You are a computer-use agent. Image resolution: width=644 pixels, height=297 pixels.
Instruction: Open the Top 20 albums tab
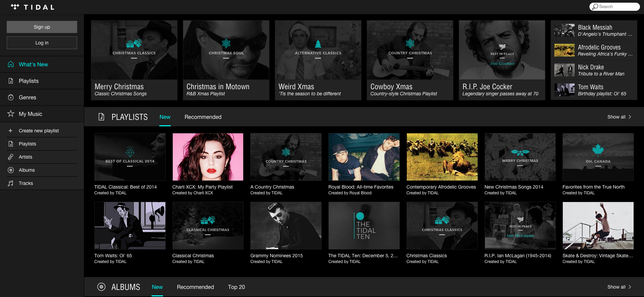236,287
